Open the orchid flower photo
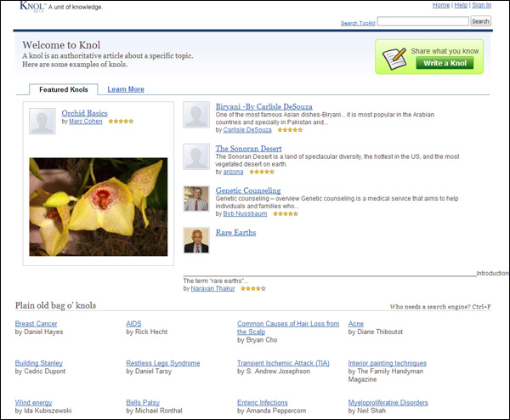This screenshot has height=420, width=510. (x=99, y=206)
